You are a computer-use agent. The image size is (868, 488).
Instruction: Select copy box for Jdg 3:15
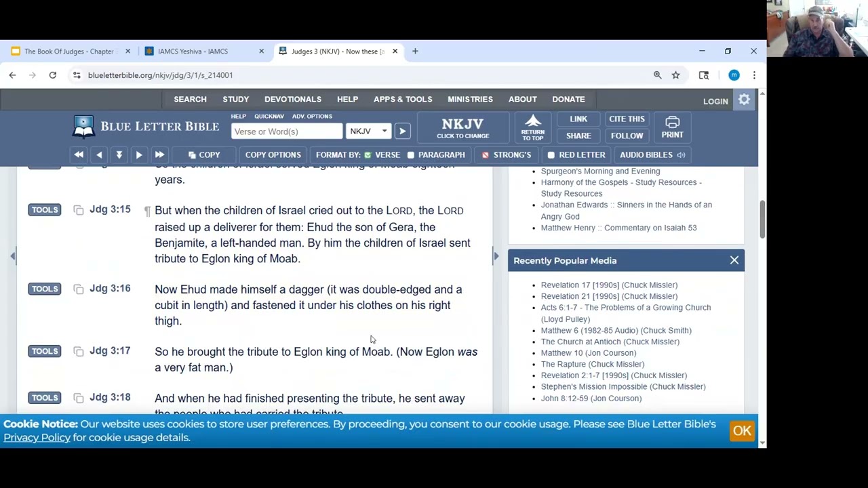pos(79,210)
